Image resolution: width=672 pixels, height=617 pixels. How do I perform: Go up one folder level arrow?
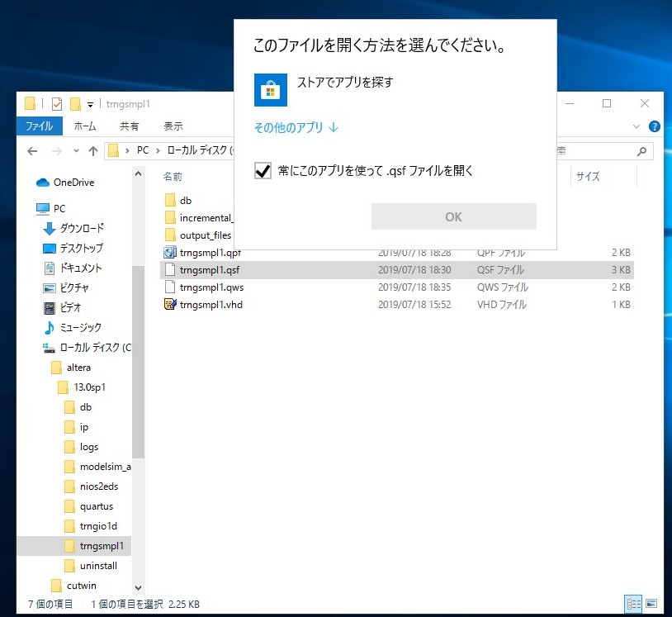93,151
